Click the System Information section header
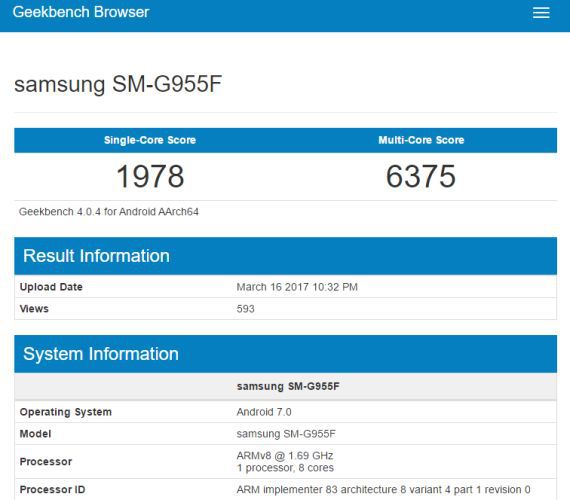The height and width of the screenshot is (500, 570). tap(285, 354)
